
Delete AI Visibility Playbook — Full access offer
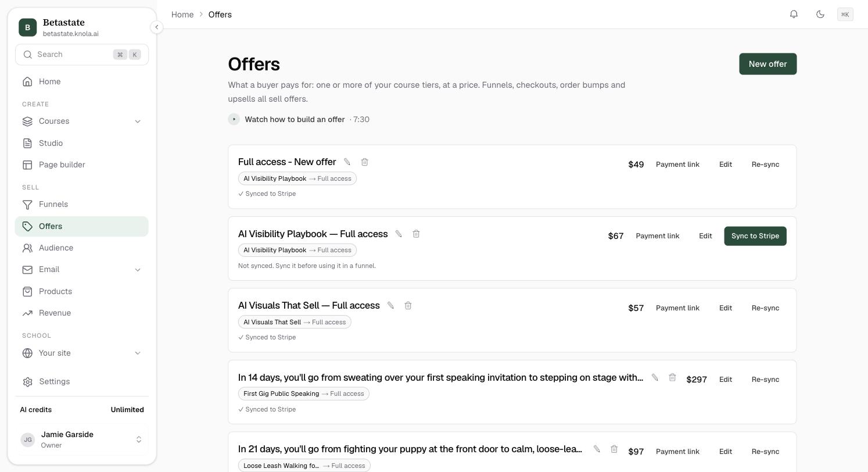[416, 234]
